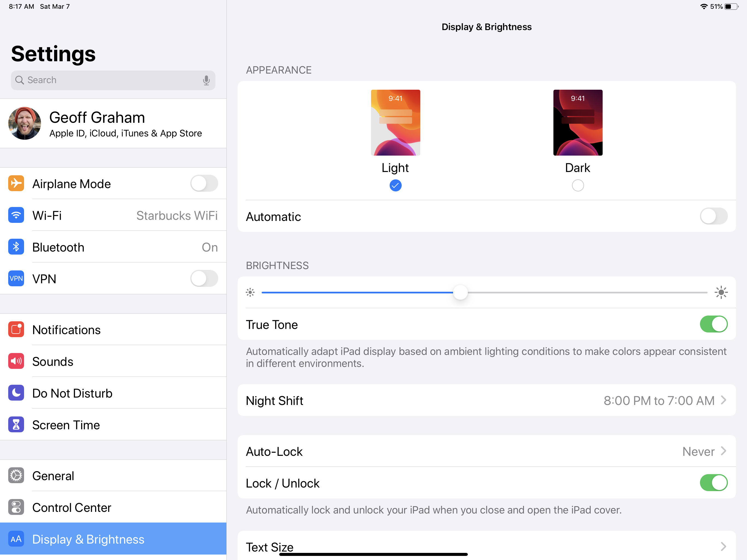
Task: Tap the Display & Brightness AA icon
Action: [x=16, y=539]
